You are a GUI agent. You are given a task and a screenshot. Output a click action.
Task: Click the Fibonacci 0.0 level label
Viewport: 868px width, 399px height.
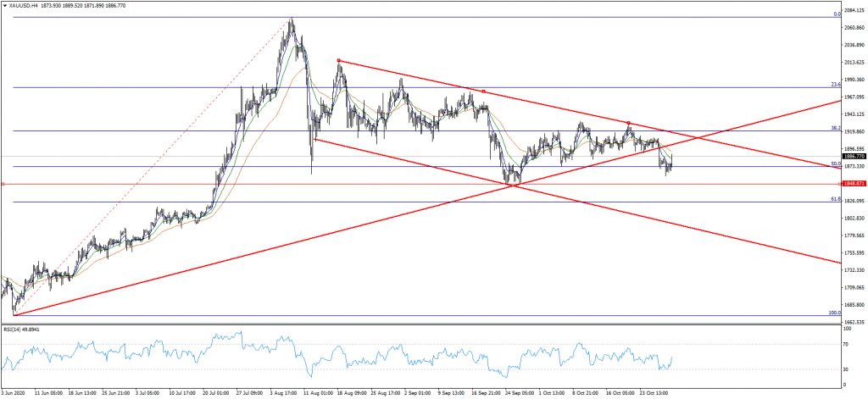pos(836,14)
